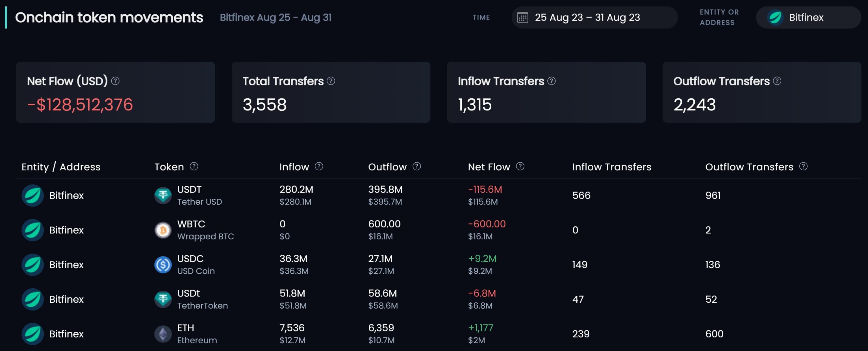868x351 pixels.
Task: Click the help icon beside Inflow column header
Action: tap(319, 166)
